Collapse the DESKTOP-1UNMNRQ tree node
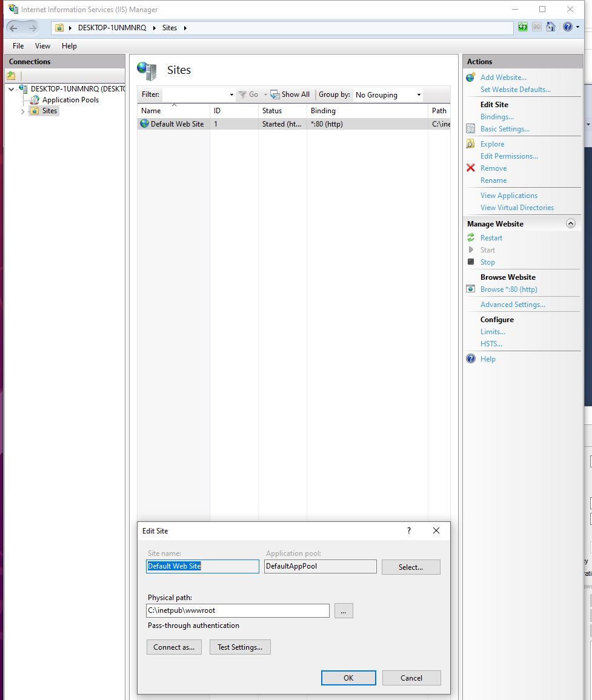Viewport: 592px width, 700px height. click(11, 89)
